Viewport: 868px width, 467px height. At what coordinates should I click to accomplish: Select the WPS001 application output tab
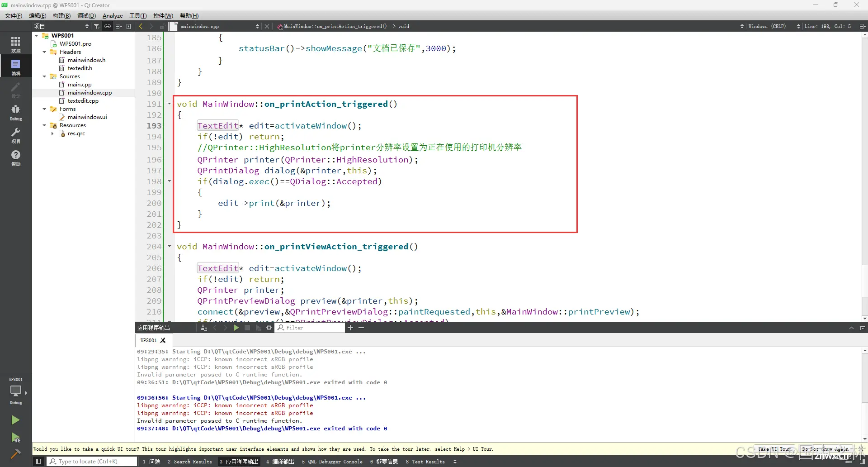point(148,340)
